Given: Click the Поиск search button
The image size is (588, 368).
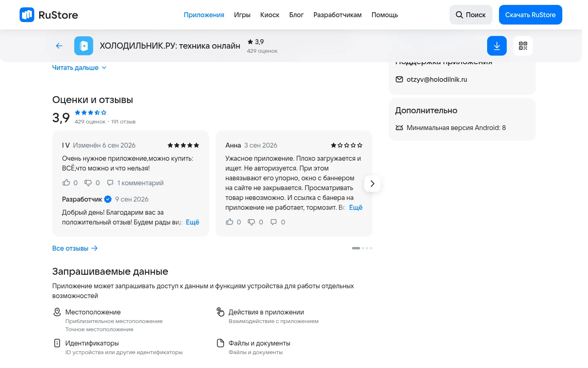Looking at the screenshot, I should 471,15.
